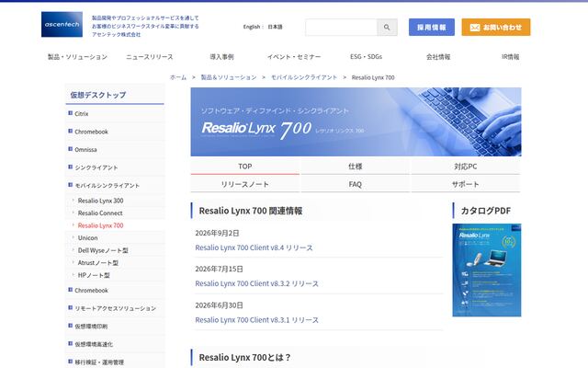The height and width of the screenshot is (368, 588).
Task: Open the イベント・セミナー menu
Action: point(294,57)
